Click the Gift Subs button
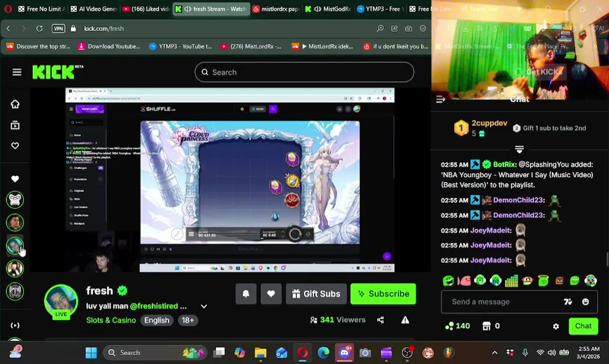 coord(316,294)
